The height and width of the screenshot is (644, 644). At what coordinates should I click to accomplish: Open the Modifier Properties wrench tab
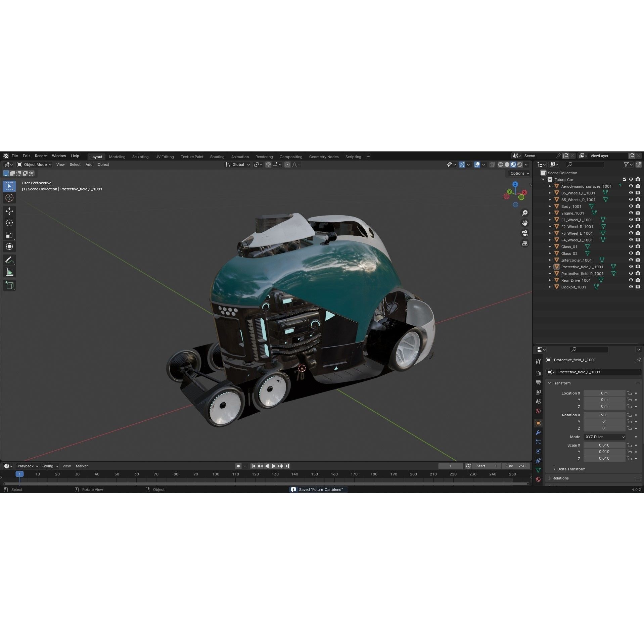(538, 433)
